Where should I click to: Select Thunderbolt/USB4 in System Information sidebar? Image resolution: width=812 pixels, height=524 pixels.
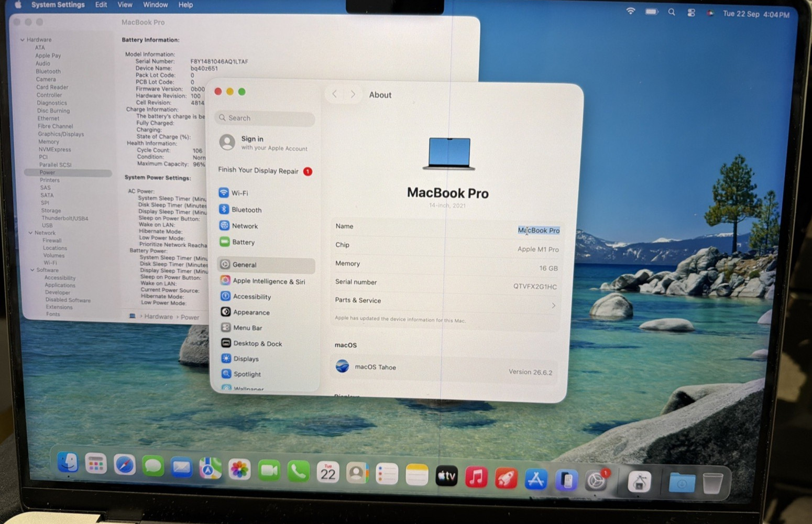[65, 218]
